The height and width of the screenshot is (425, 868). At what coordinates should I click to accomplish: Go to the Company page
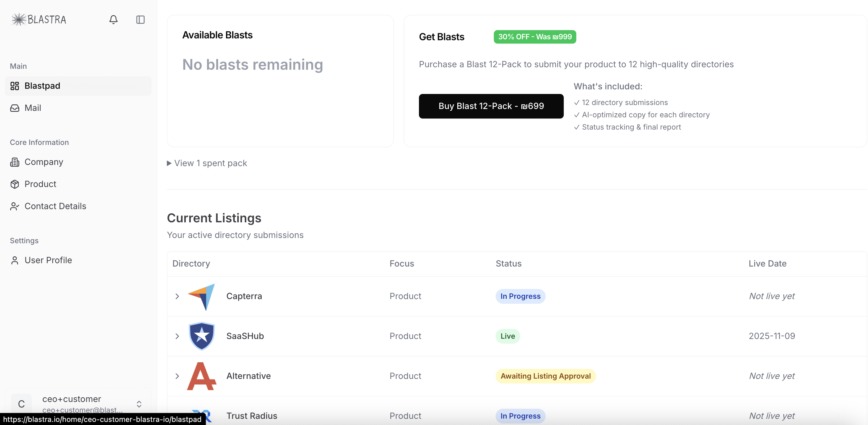44,162
